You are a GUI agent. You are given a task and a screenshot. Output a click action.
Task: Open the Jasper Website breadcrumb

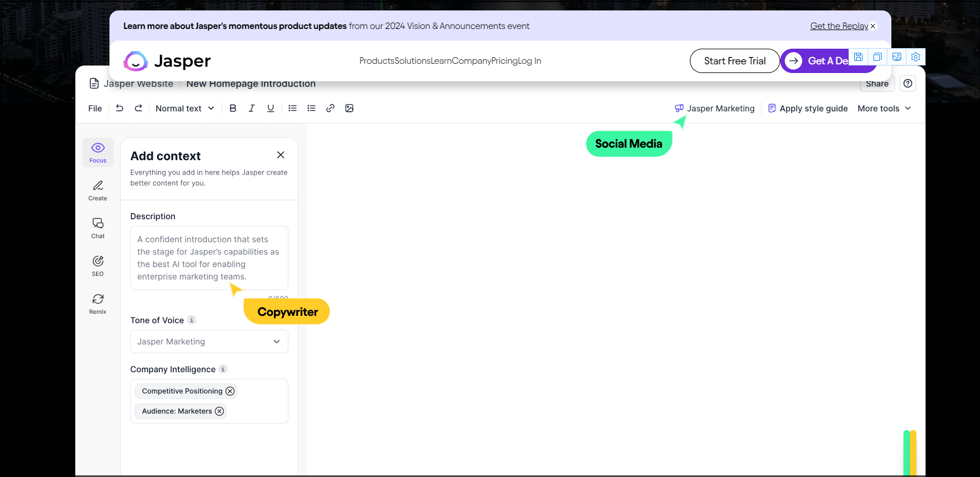point(138,83)
